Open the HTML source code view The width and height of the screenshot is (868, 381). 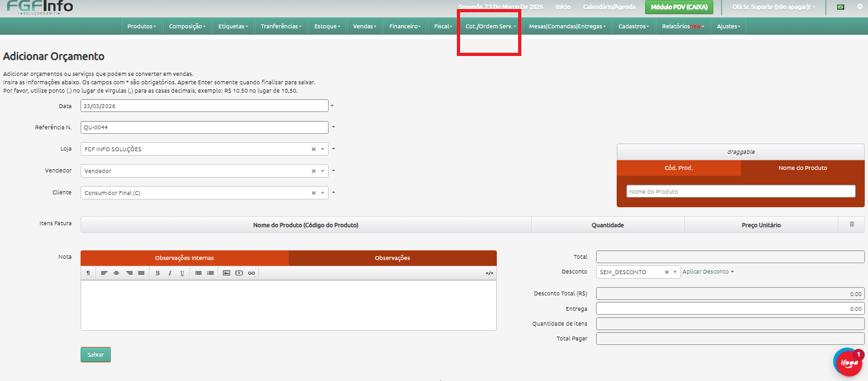tap(489, 273)
